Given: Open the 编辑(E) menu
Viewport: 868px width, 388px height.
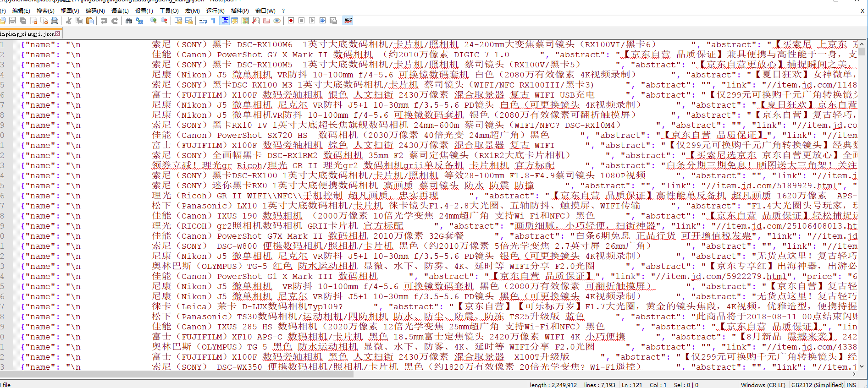Looking at the screenshot, I should pos(21,11).
